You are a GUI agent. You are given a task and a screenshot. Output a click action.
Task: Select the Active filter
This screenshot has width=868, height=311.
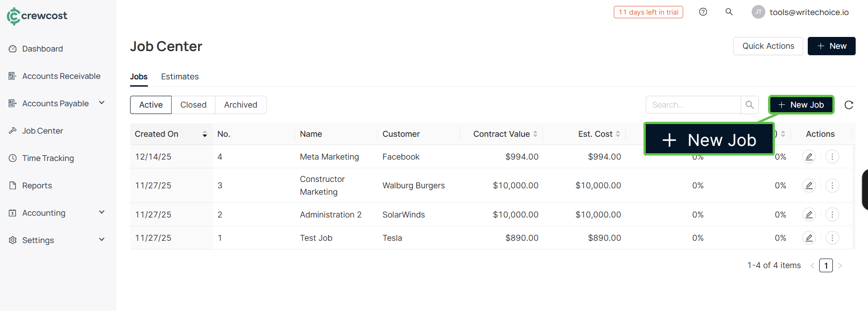click(151, 105)
